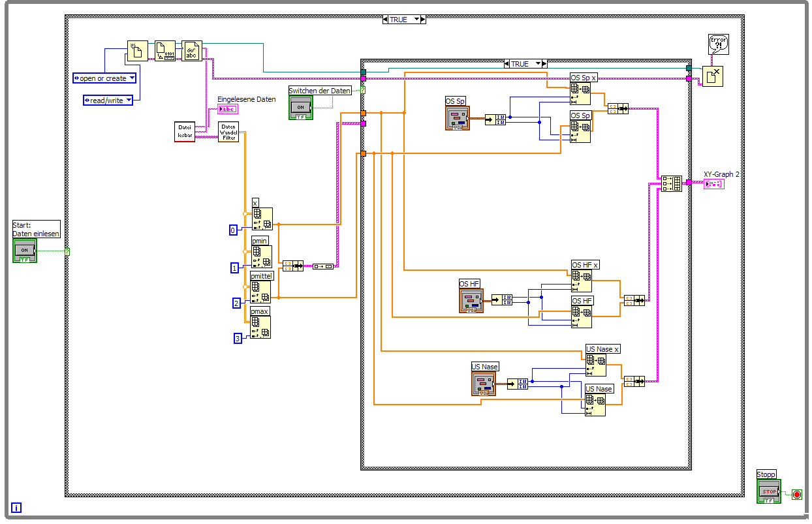The height and width of the screenshot is (524, 812).
Task: Select the Close File node with X
Action: coord(712,76)
